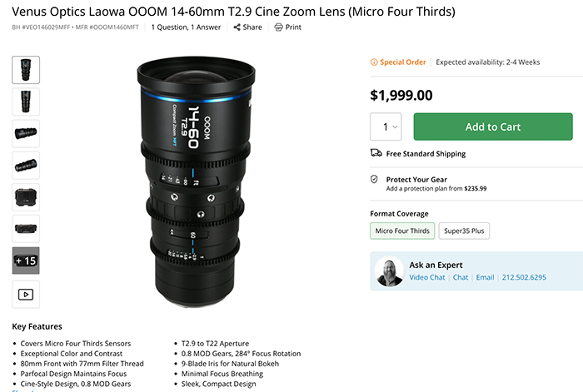Open the 1 Question, 1 Answer link
This screenshot has height=392, width=583.
(x=188, y=27)
